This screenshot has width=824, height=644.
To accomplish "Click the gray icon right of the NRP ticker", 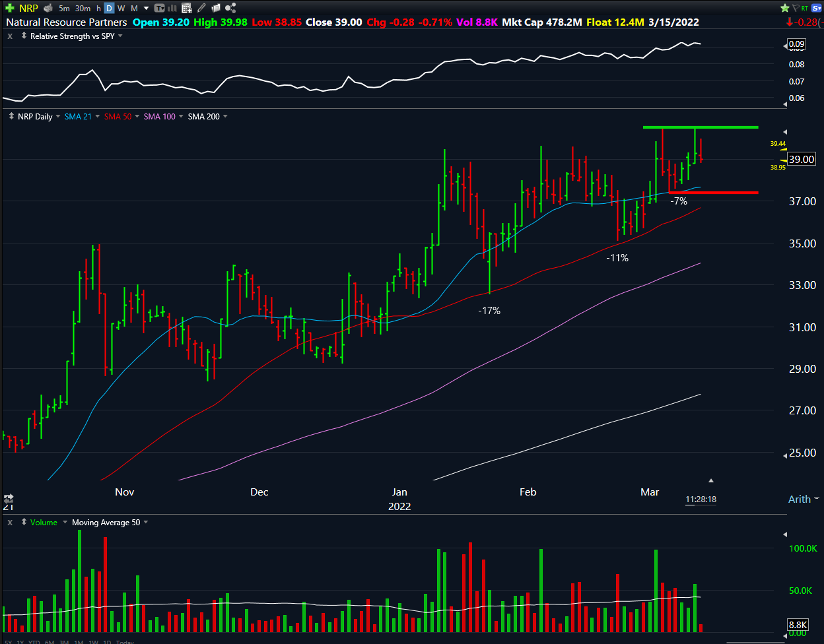I will [x=48, y=9].
